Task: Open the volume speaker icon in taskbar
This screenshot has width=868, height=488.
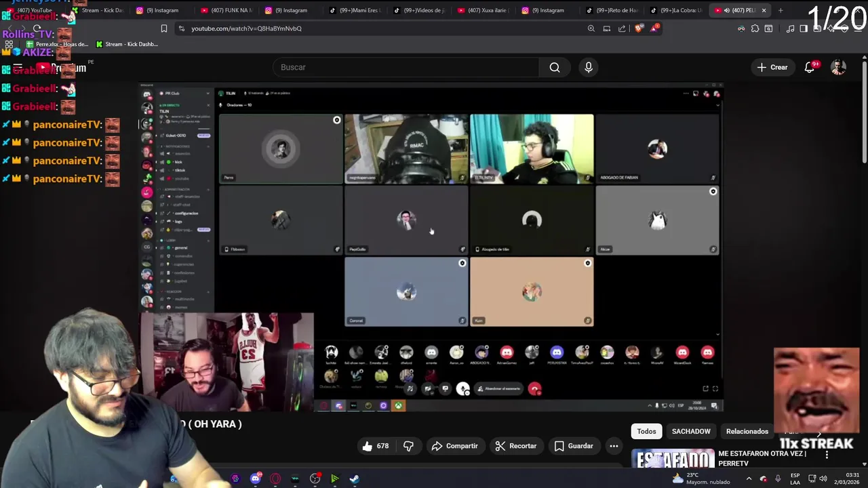Action: [x=824, y=479]
